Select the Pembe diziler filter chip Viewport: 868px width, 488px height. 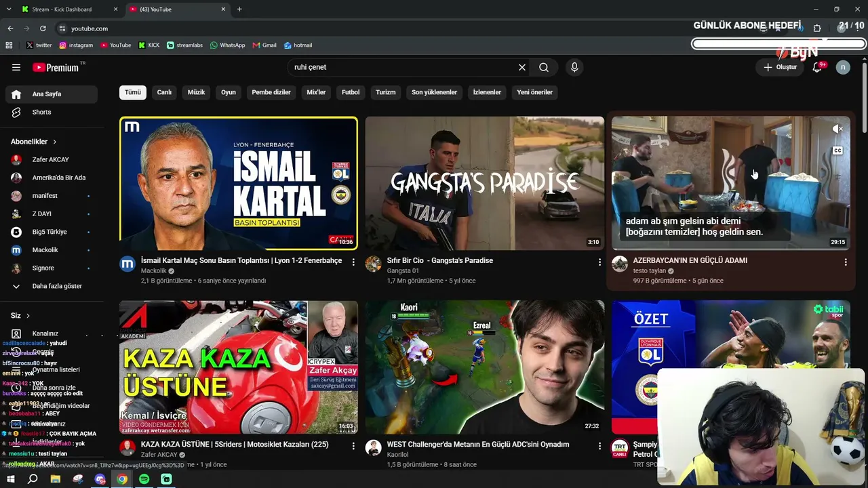point(271,92)
